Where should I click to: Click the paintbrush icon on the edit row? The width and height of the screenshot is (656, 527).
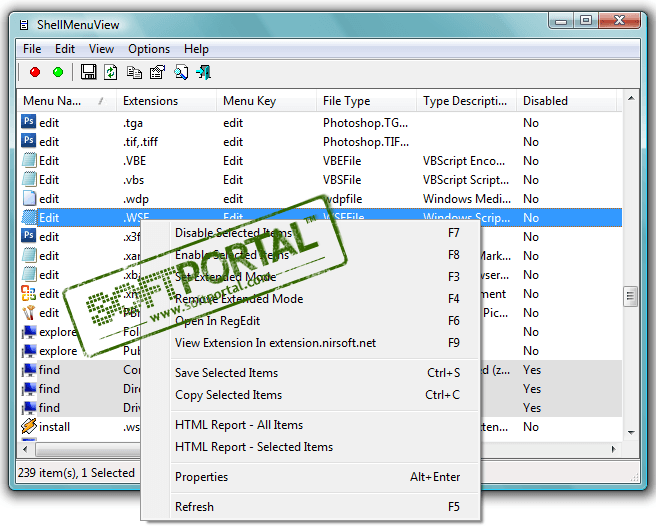(28, 312)
